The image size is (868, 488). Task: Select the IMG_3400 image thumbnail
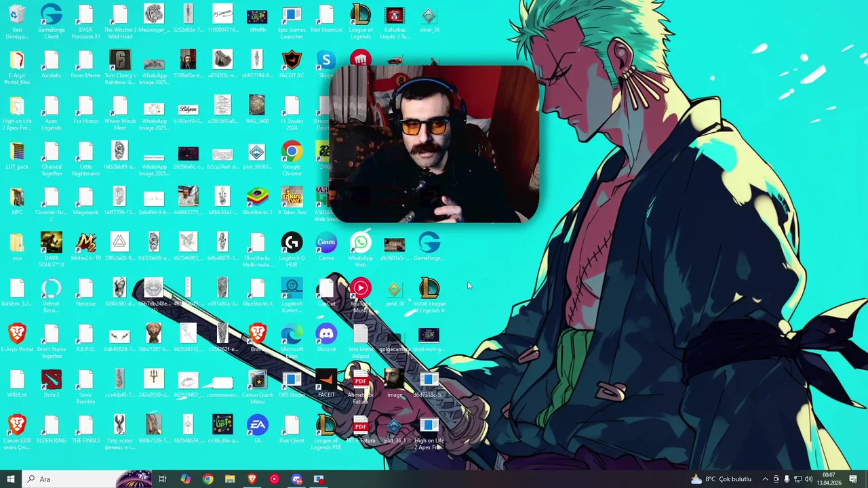point(257,110)
